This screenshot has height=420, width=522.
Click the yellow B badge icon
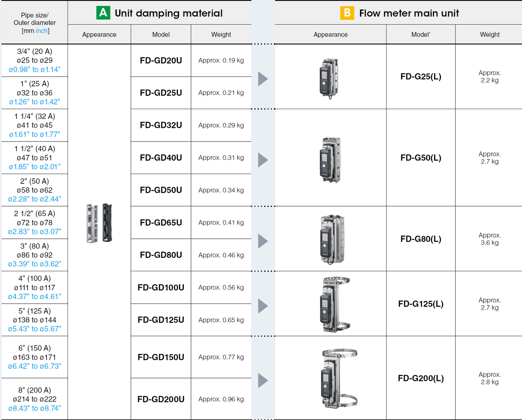click(348, 13)
